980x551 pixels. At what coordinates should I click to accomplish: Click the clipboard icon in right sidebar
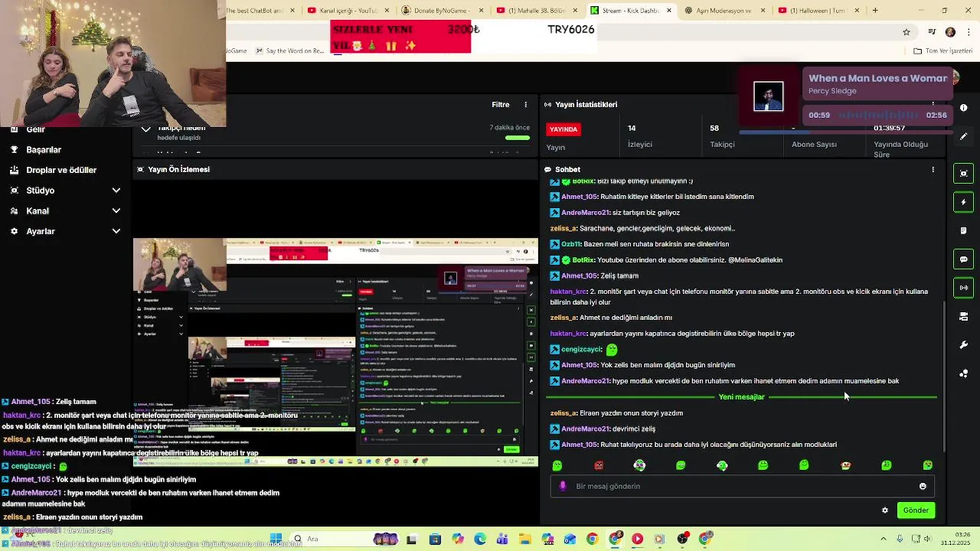[963, 230]
